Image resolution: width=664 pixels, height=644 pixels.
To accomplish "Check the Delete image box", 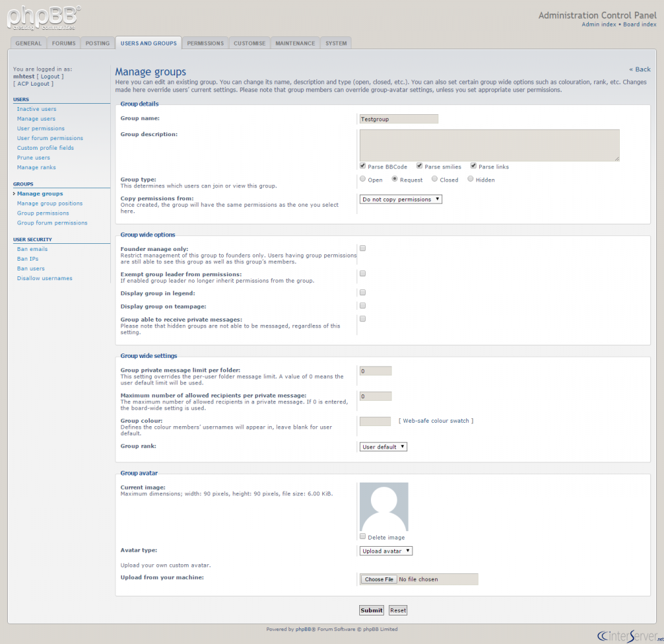I will [x=362, y=536].
